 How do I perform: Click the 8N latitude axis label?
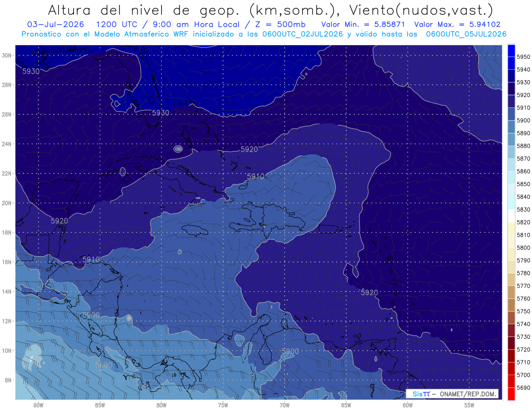pyautogui.click(x=9, y=380)
